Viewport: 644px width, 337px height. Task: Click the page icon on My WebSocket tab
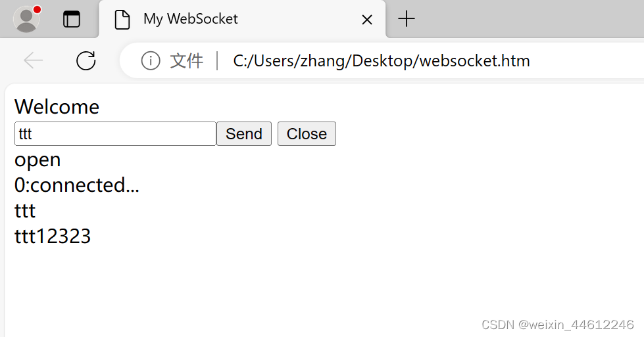point(122,20)
